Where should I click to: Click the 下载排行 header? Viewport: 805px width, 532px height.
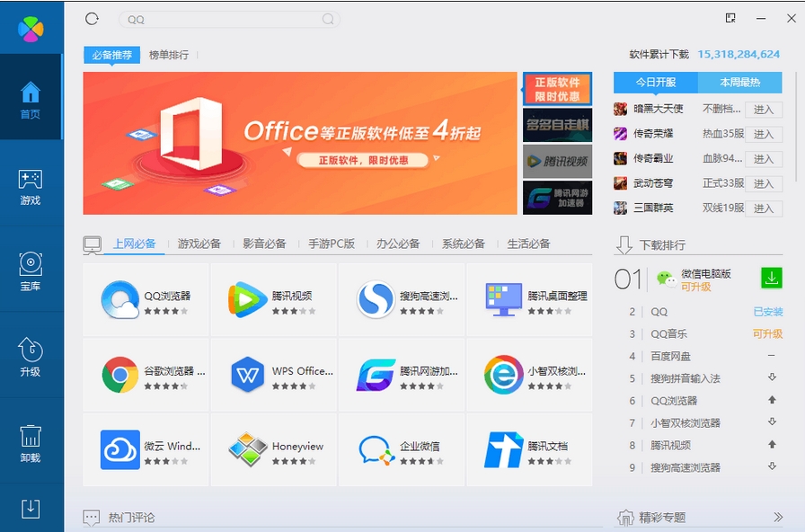coord(662,245)
